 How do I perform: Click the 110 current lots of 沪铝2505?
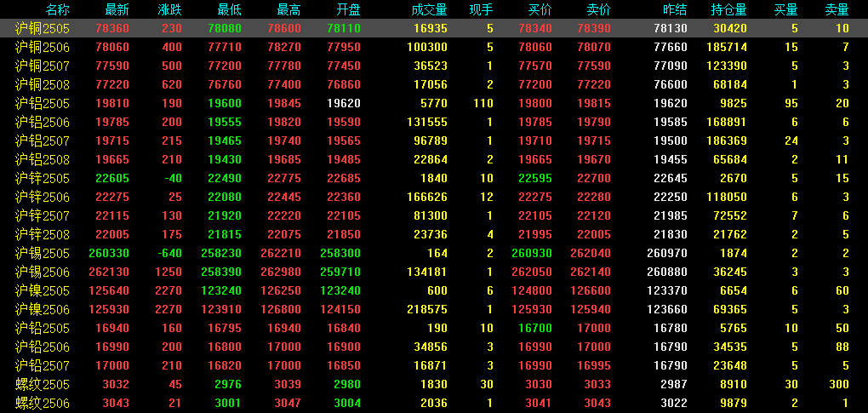[x=483, y=103]
